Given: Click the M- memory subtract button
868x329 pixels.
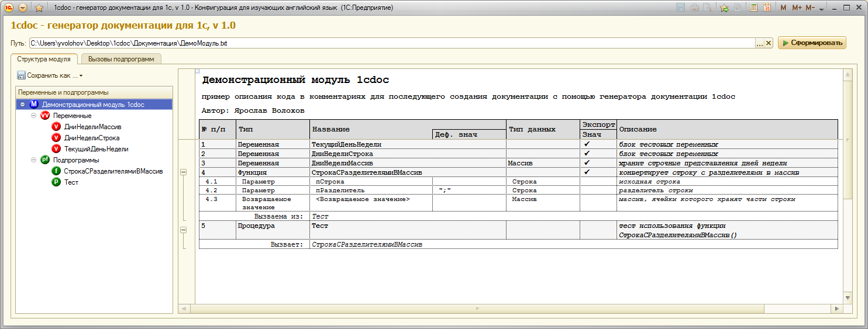Looking at the screenshot, I should [x=810, y=8].
